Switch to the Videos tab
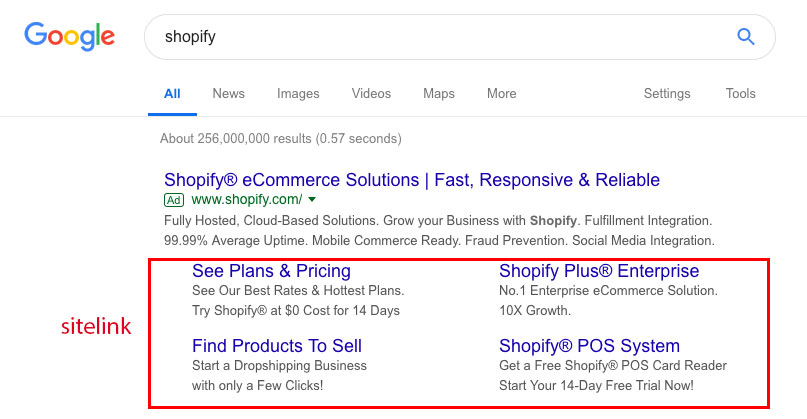 [x=371, y=93]
